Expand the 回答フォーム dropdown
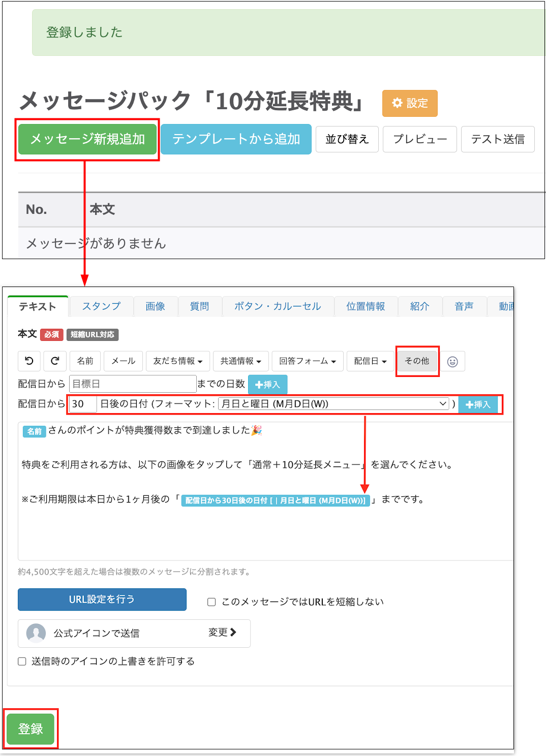546x756 pixels. (307, 361)
